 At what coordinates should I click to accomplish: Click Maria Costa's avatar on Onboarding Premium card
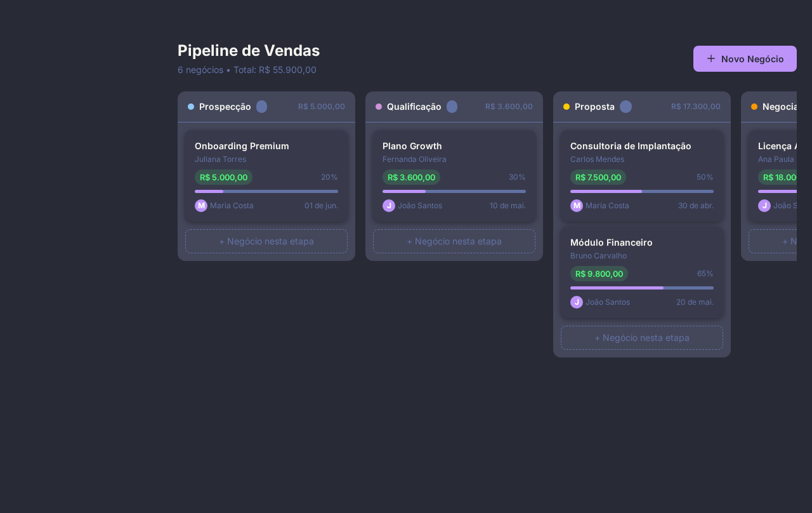(201, 206)
